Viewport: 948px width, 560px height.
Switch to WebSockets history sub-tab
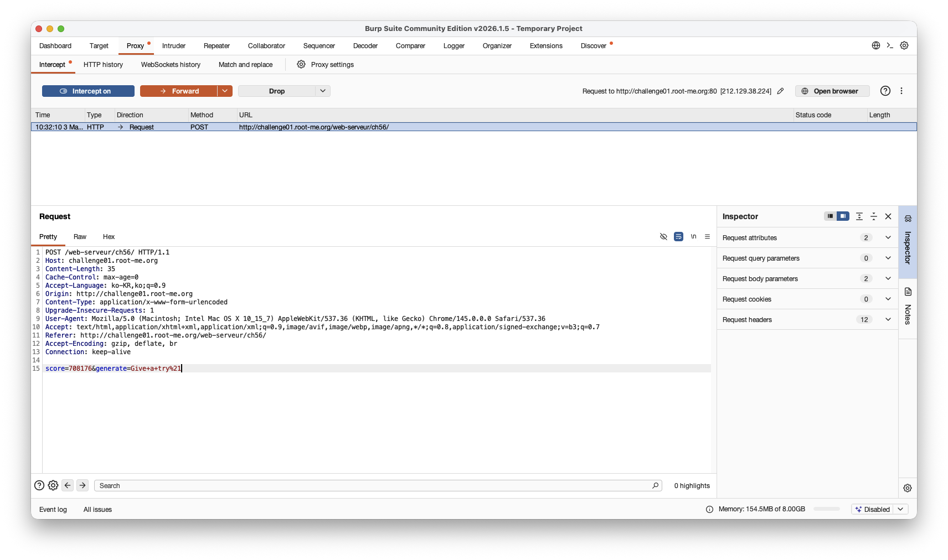point(171,65)
